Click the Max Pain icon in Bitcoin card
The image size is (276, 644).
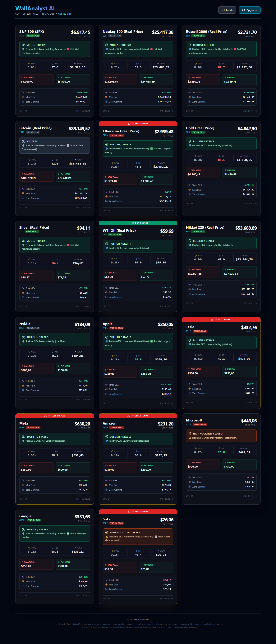click(23, 194)
